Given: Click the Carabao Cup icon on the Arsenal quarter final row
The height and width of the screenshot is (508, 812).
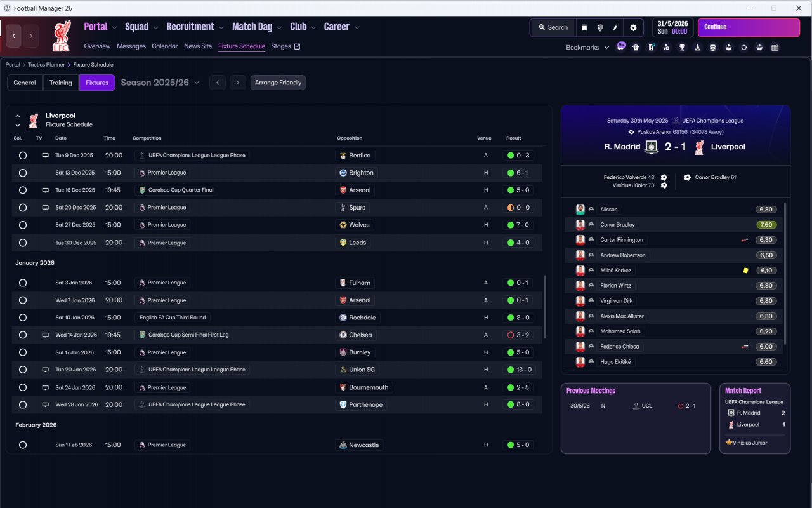Looking at the screenshot, I should 142,190.
